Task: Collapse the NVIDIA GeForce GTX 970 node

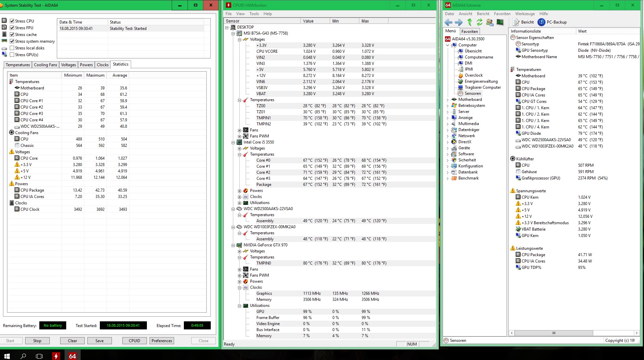Action: pos(233,245)
